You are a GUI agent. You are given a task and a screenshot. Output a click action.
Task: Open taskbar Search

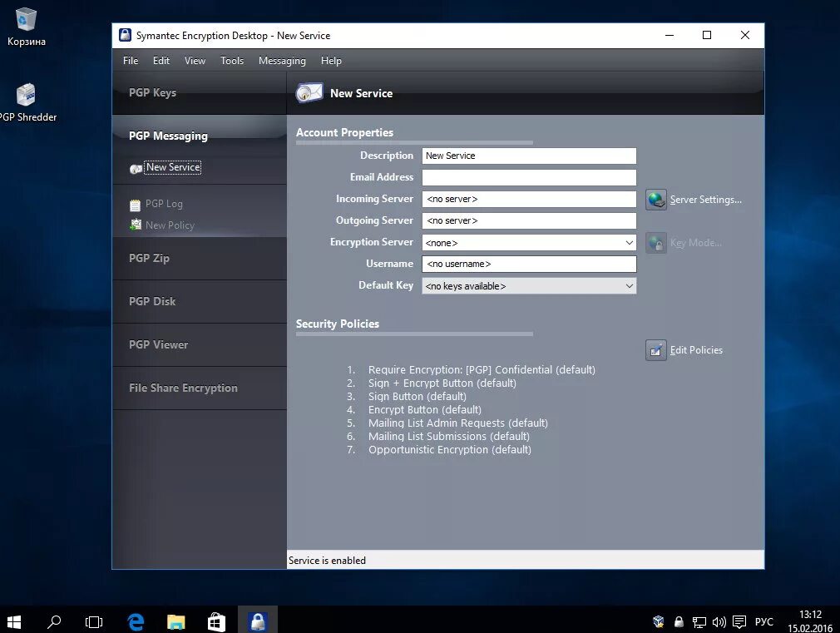point(54,621)
